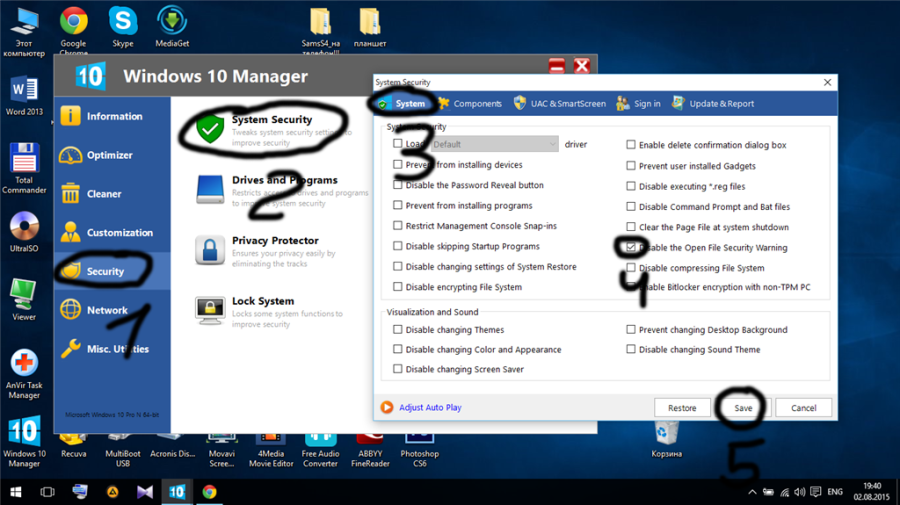This screenshot has width=900, height=505.
Task: Open the планшет folder on desktop
Action: (x=370, y=27)
